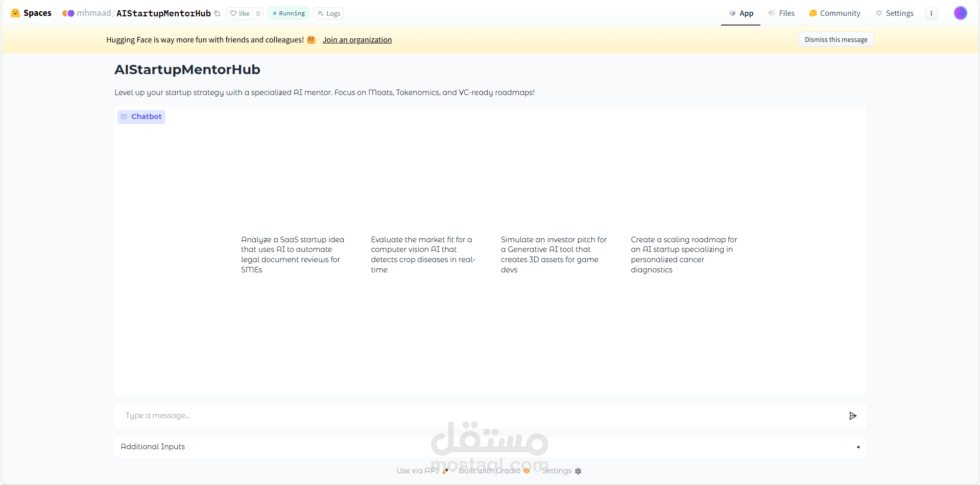
Task: Click the Use via API link
Action: (x=417, y=470)
